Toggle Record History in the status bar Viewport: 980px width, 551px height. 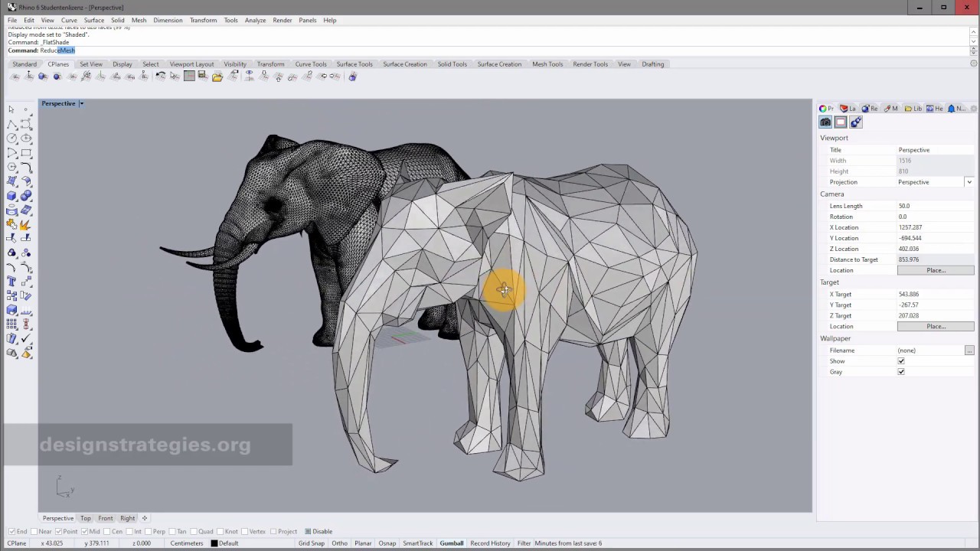coord(490,543)
